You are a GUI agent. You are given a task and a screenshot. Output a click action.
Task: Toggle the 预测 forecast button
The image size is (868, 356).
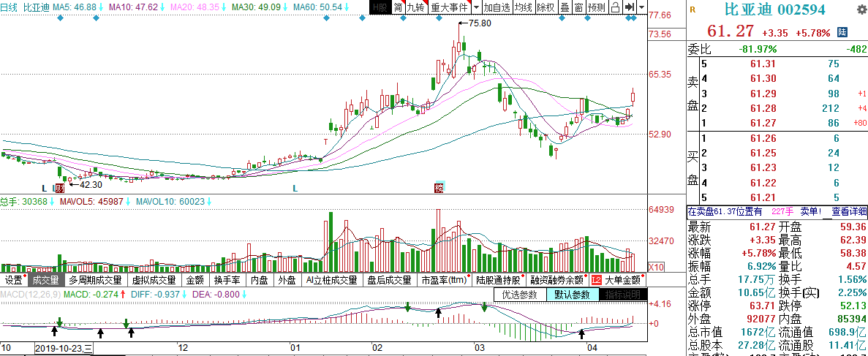596,7
